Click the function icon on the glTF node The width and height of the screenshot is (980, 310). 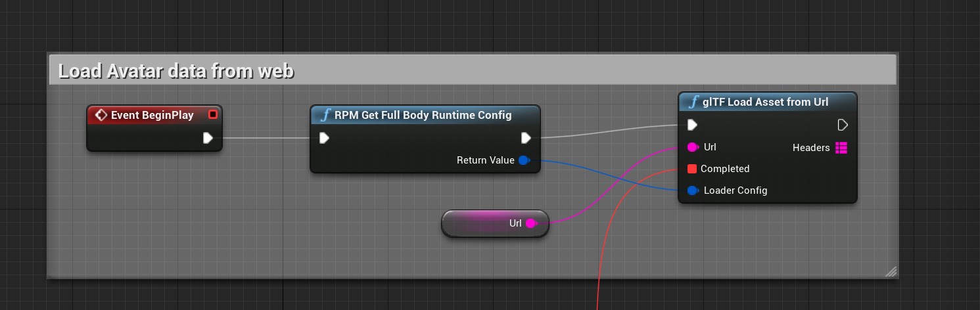tap(693, 102)
